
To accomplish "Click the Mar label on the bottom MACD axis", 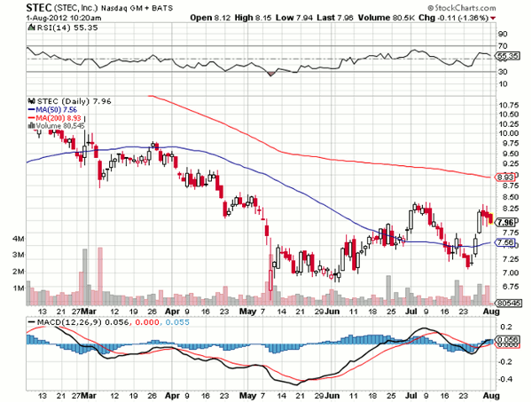I will (89, 396).
